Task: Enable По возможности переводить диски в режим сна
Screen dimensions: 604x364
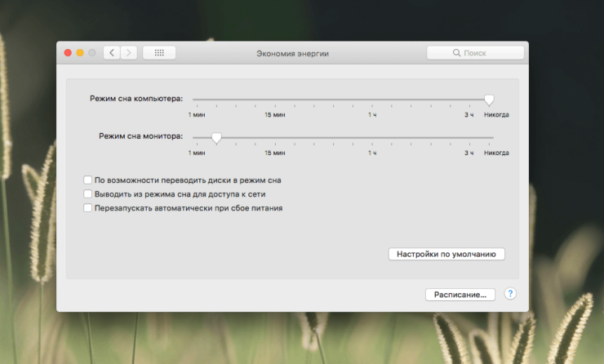Action: tap(88, 180)
